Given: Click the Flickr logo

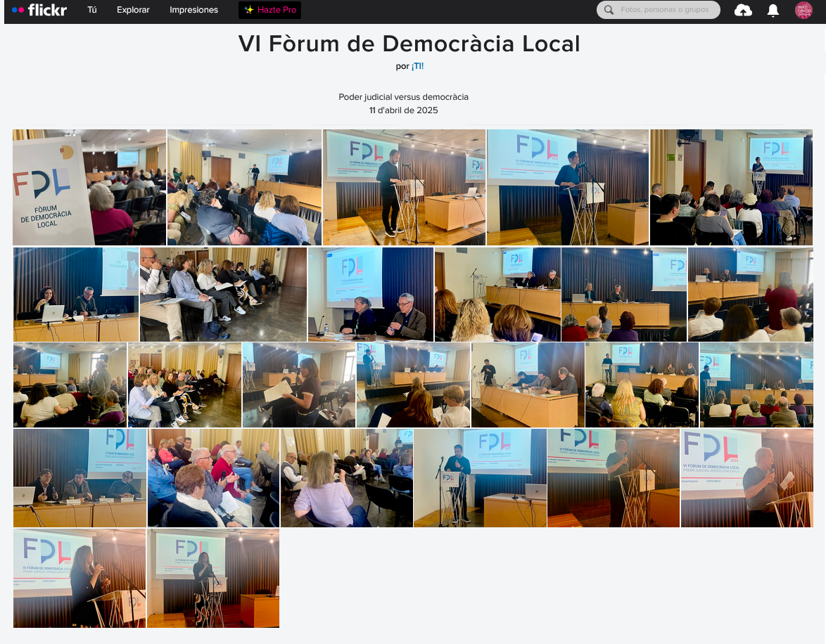Looking at the screenshot, I should pos(39,10).
